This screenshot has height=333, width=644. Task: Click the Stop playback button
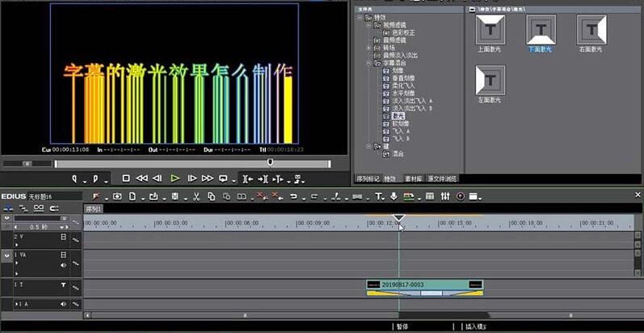[x=126, y=178]
